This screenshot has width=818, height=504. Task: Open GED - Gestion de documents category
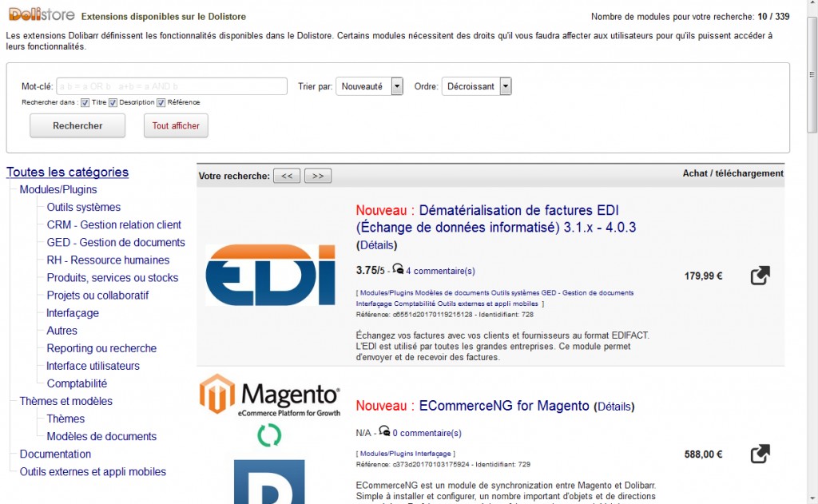(x=116, y=243)
